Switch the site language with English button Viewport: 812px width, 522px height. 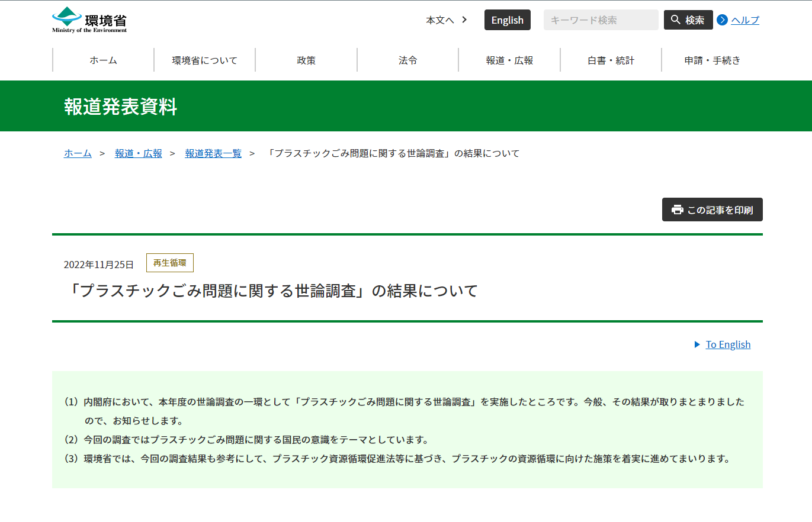[x=507, y=20]
